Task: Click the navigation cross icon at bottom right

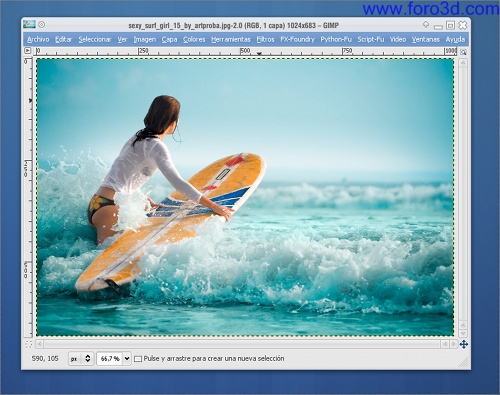Action: pos(464,344)
